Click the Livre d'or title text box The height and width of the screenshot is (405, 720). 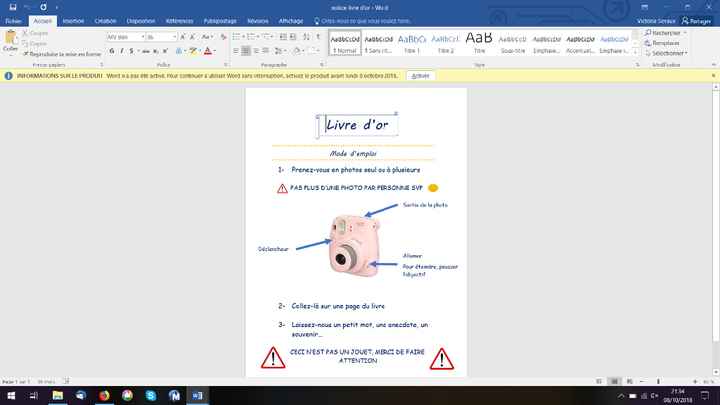[x=357, y=125]
